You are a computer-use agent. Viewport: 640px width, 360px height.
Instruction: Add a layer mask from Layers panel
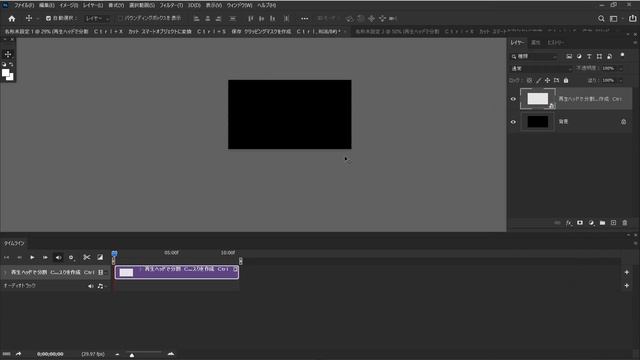click(x=580, y=223)
